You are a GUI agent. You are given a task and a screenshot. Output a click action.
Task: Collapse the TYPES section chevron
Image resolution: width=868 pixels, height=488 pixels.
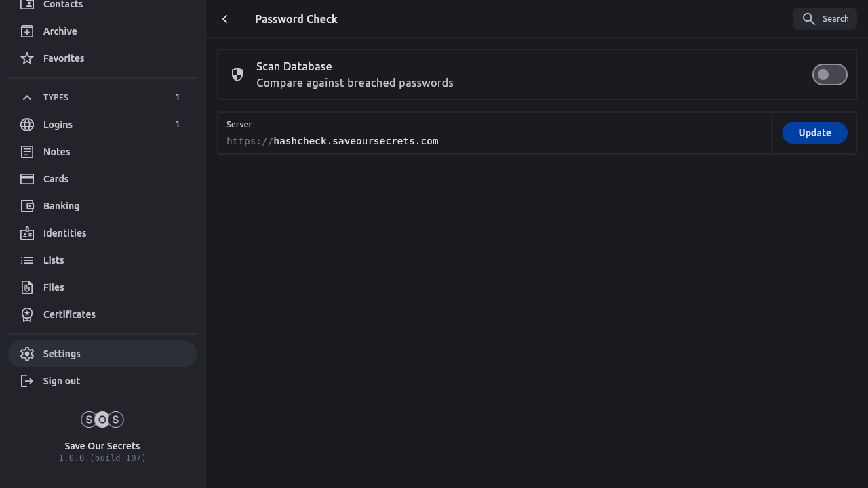[x=27, y=98]
